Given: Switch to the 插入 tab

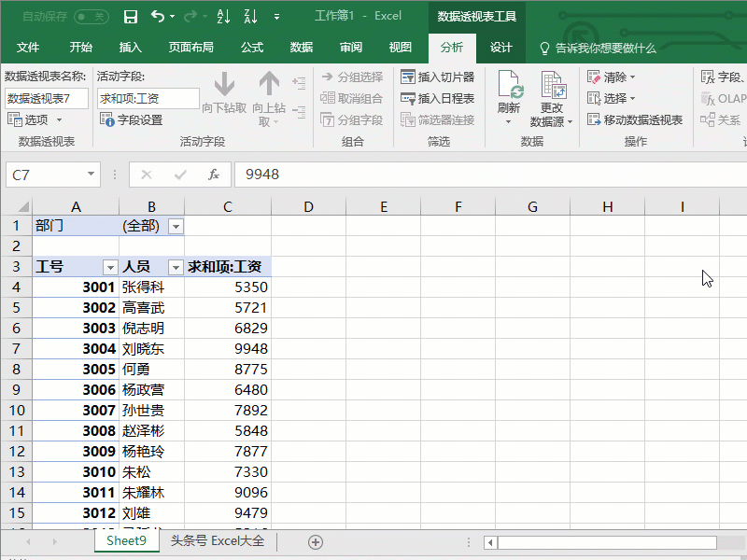Looking at the screenshot, I should [x=130, y=48].
